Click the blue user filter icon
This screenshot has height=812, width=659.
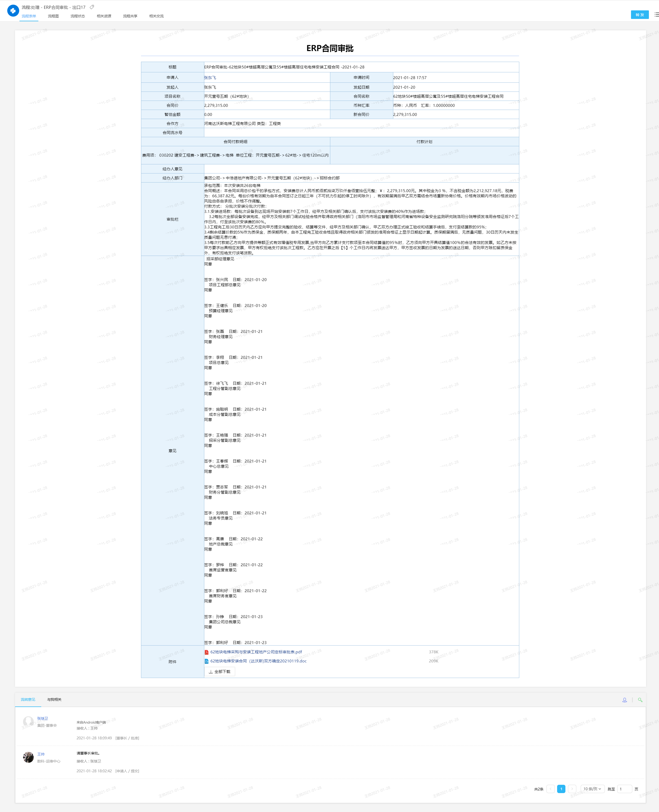625,700
